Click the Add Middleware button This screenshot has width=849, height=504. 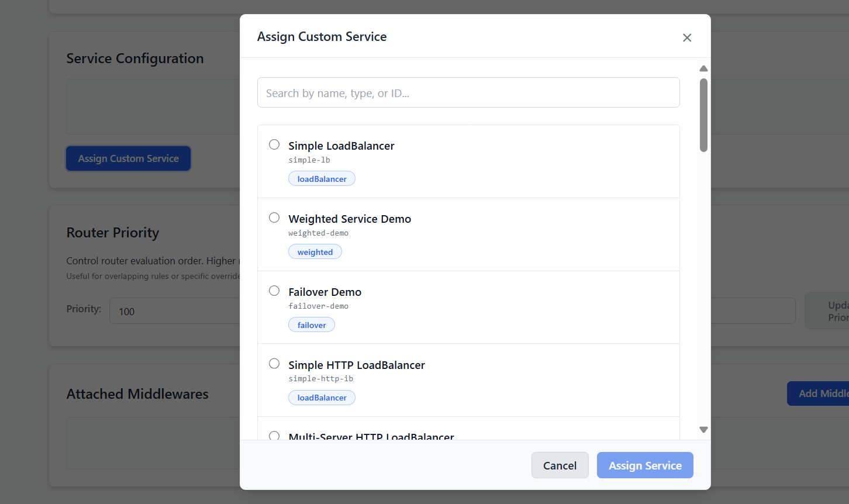point(819,393)
